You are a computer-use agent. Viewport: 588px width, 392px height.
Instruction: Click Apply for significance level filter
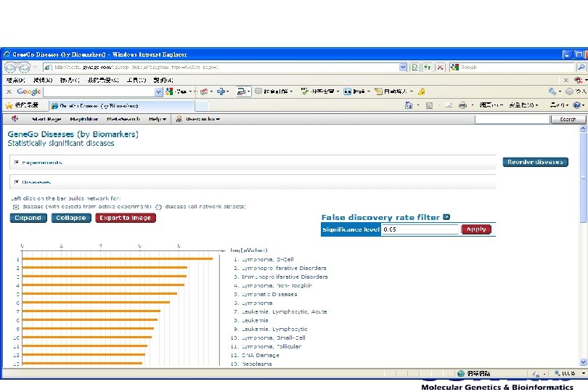476,229
